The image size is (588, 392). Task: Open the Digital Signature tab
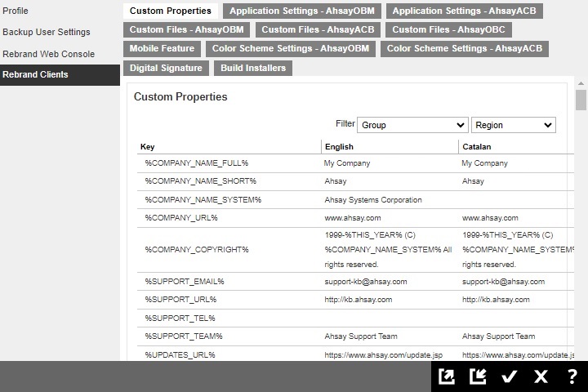[166, 69]
